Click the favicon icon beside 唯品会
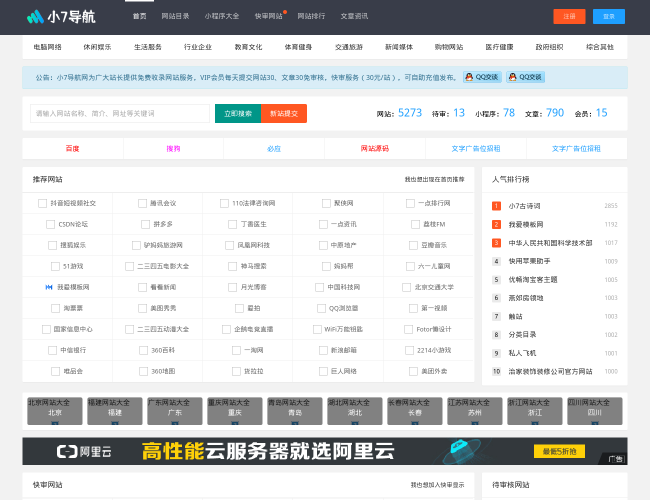The height and width of the screenshot is (500, 650). tap(56, 371)
